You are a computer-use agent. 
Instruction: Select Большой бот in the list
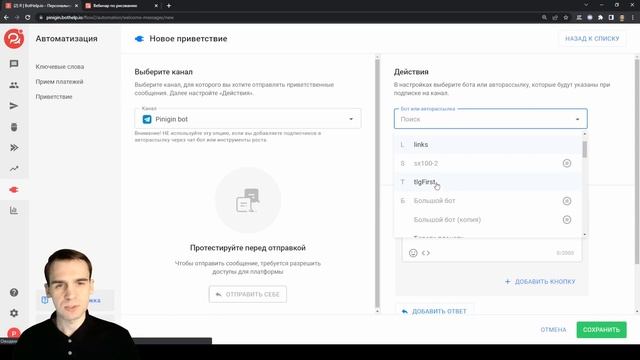click(x=488, y=201)
